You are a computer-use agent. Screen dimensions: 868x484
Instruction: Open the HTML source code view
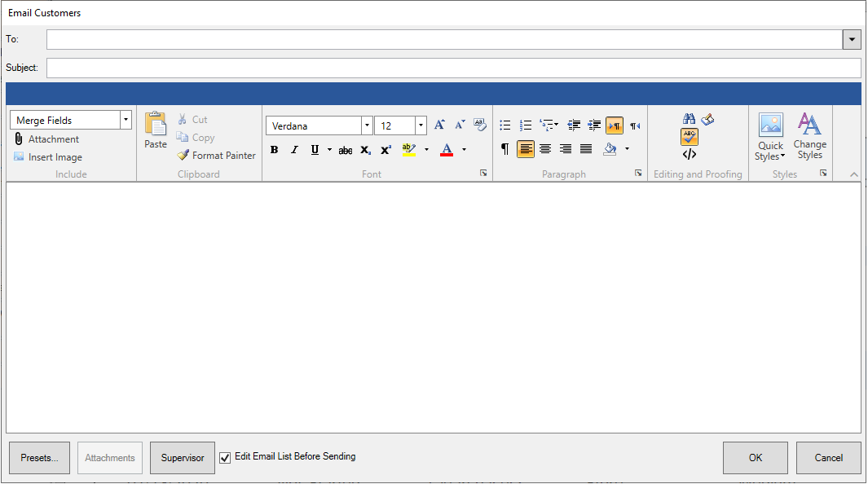(690, 154)
